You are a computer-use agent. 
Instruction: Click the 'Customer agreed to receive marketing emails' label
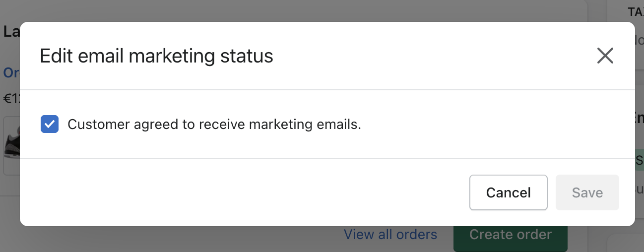pyautogui.click(x=214, y=124)
